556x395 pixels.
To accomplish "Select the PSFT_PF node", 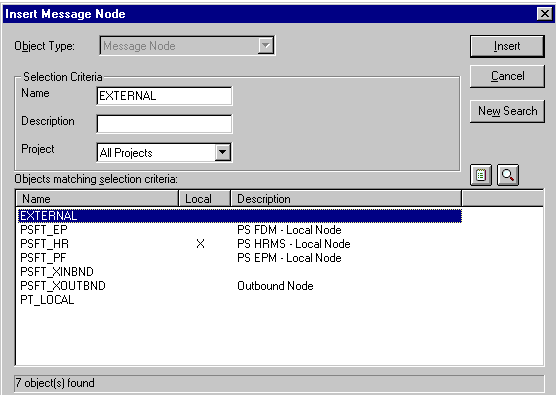I will [43, 258].
